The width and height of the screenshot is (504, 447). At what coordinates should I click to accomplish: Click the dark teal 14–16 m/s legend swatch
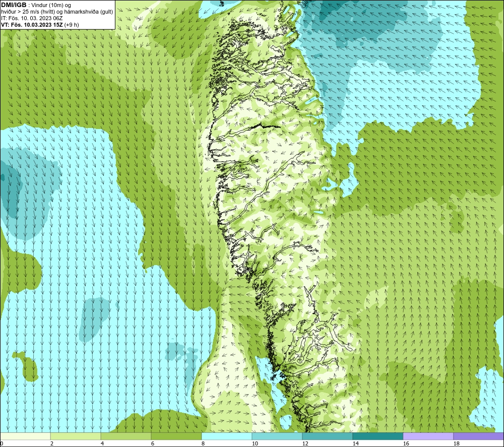tap(377, 436)
